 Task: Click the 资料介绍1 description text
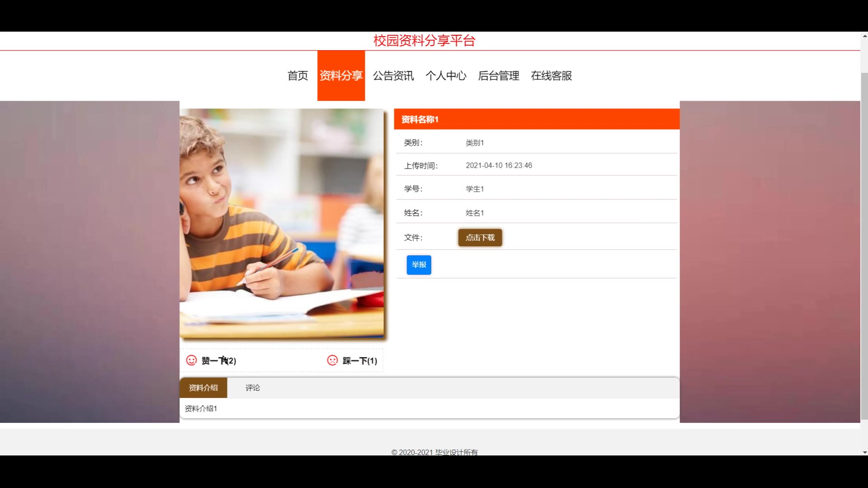tap(201, 408)
